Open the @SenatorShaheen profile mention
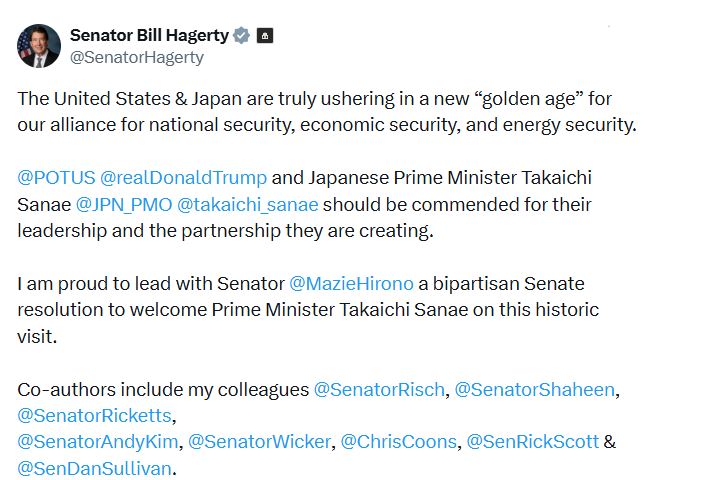Image resolution: width=710 pixels, height=480 pixels. (534, 389)
